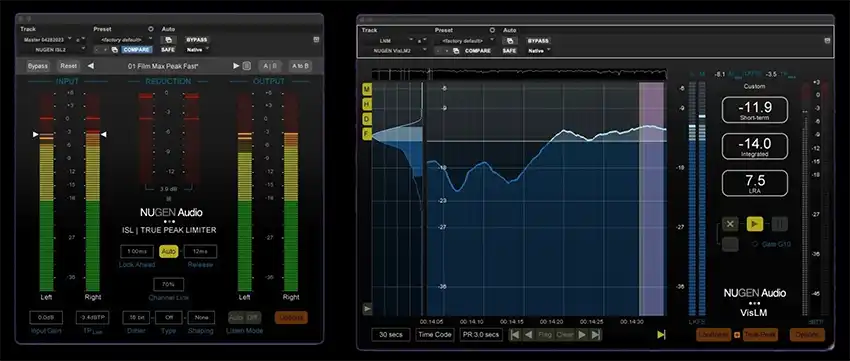
Task: Click the plus link icon between Loudness and True-Peak
Action: (737, 335)
